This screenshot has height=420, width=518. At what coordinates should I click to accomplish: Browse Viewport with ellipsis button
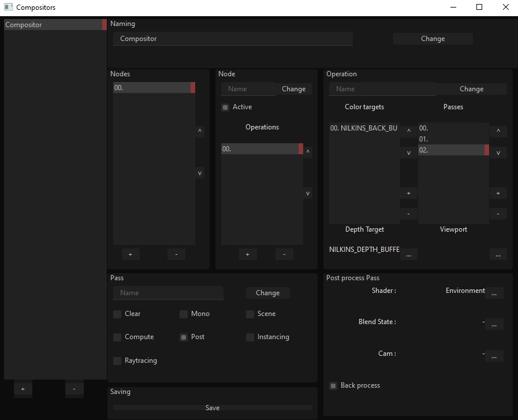pos(498,254)
